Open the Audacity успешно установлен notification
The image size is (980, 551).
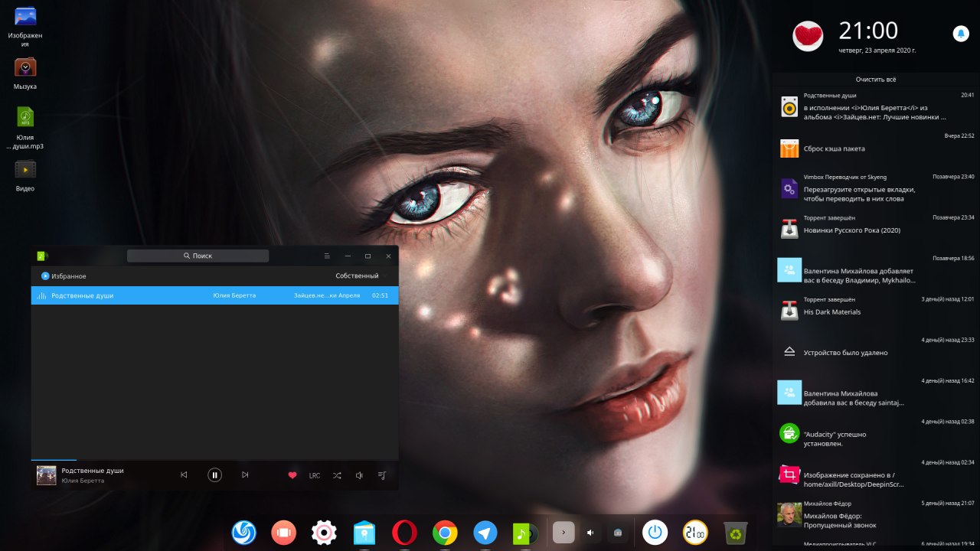(x=876, y=433)
